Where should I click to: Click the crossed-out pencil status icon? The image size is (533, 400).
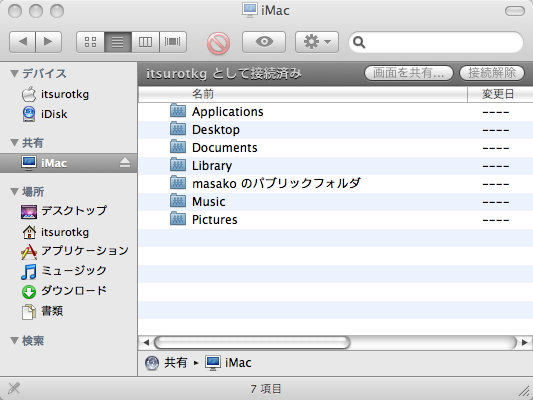(14, 388)
